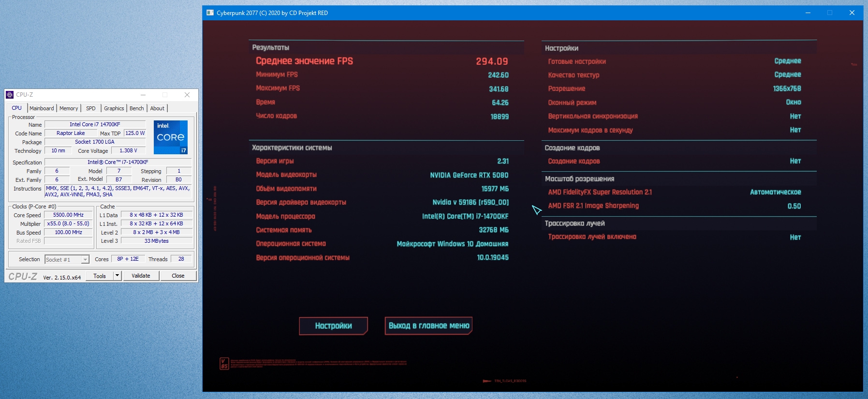Screen dimensions: 868x399
Task: Click the Bus Speed value 100.00 MHz
Action: [68, 232]
